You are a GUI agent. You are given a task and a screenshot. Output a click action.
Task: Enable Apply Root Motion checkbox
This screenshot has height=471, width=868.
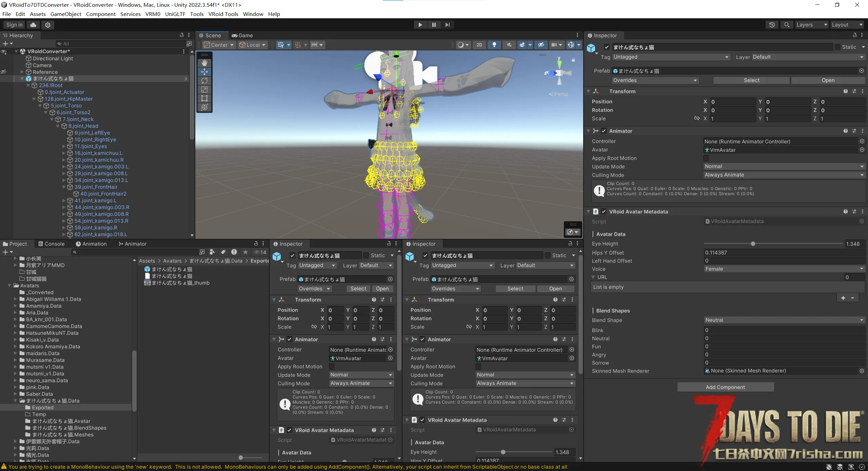pos(706,158)
